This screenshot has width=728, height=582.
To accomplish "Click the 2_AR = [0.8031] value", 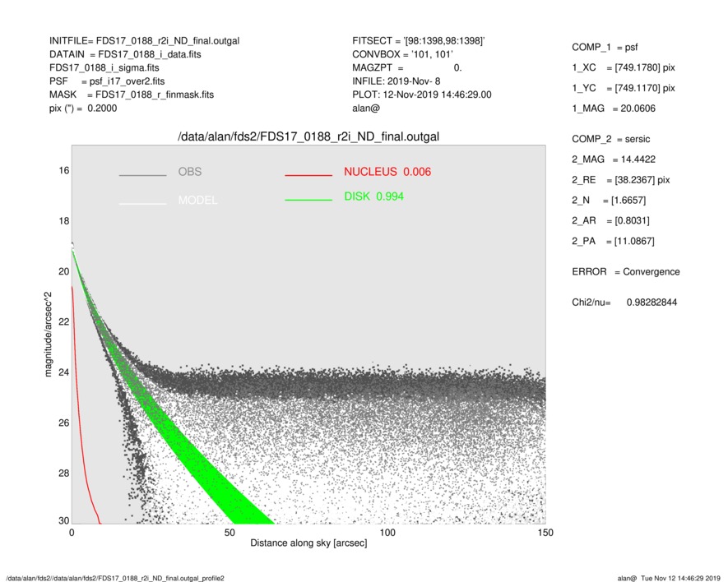I will click(x=610, y=221).
